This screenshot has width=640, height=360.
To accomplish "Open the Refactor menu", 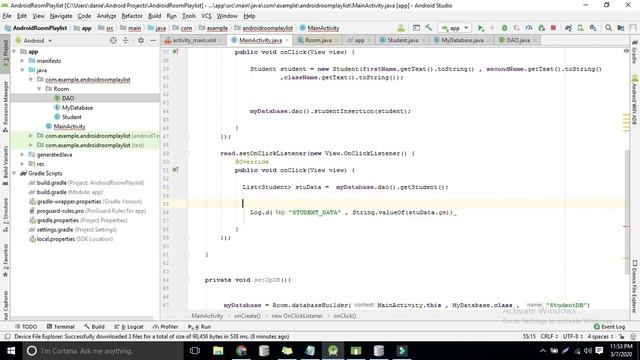I will [x=132, y=16].
